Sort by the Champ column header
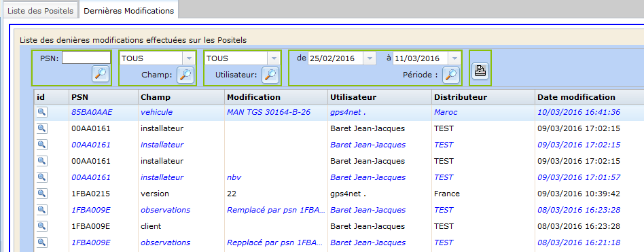 tap(181, 97)
